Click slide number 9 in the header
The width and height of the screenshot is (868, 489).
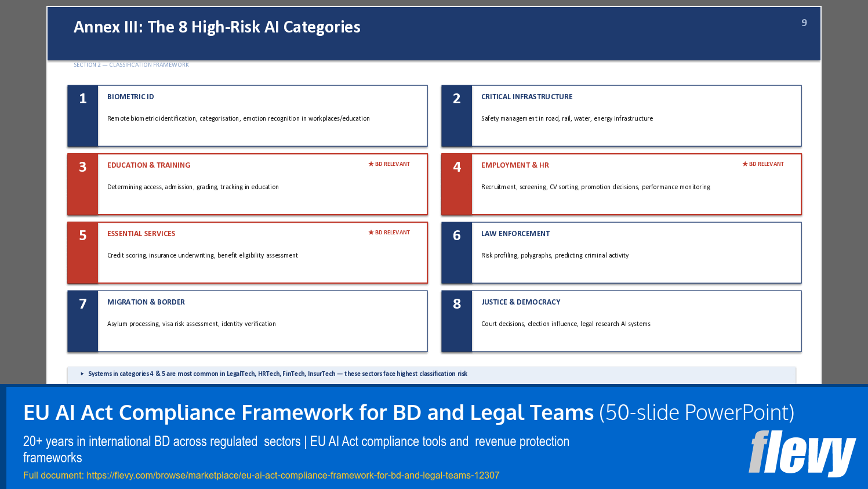tap(804, 23)
